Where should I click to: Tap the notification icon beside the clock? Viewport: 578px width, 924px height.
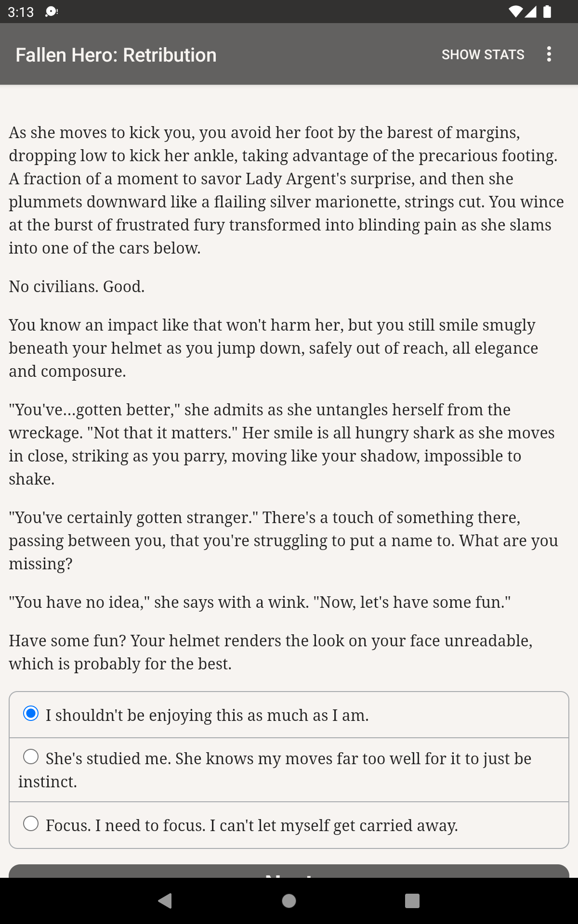tap(51, 12)
